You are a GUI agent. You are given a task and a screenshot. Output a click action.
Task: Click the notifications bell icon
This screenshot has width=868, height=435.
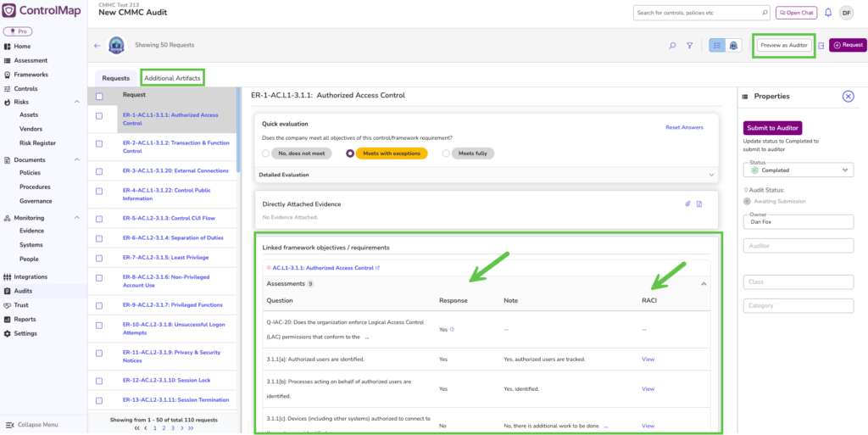(x=827, y=13)
